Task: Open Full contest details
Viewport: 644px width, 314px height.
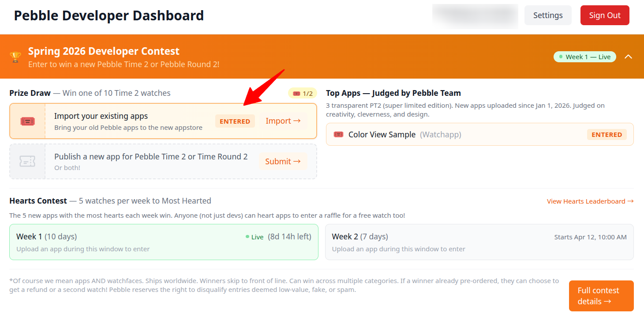Action: [601, 296]
